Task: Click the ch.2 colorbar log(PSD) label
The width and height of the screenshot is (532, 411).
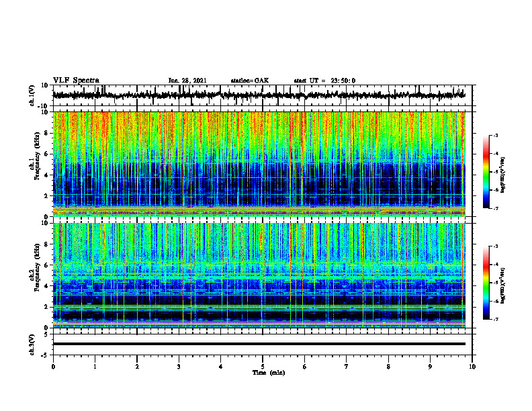Action: click(x=503, y=285)
